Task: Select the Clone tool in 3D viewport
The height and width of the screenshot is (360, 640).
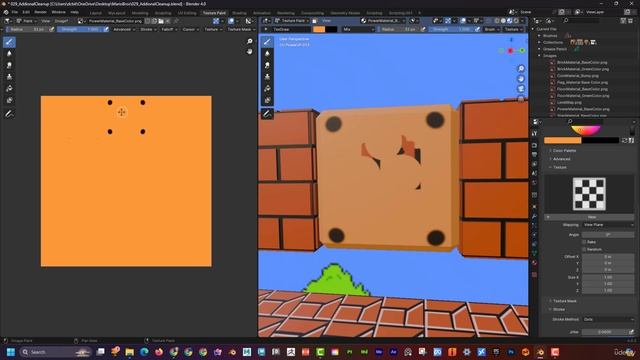Action: point(267,77)
